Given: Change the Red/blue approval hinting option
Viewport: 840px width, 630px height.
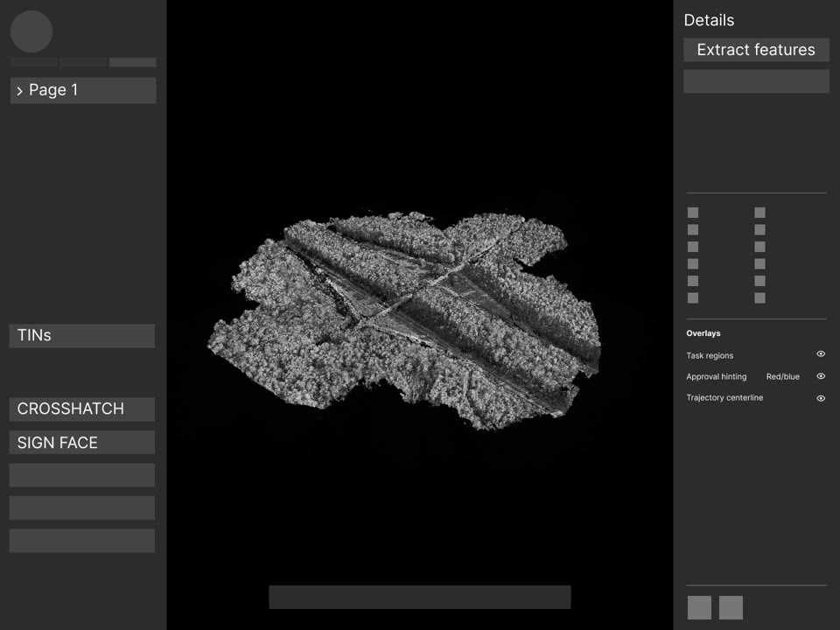Looking at the screenshot, I should [x=782, y=376].
